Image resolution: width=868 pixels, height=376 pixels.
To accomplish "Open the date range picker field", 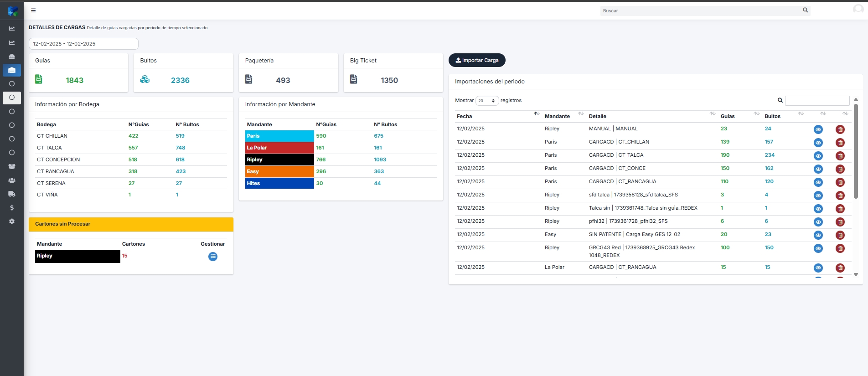I will [x=83, y=44].
